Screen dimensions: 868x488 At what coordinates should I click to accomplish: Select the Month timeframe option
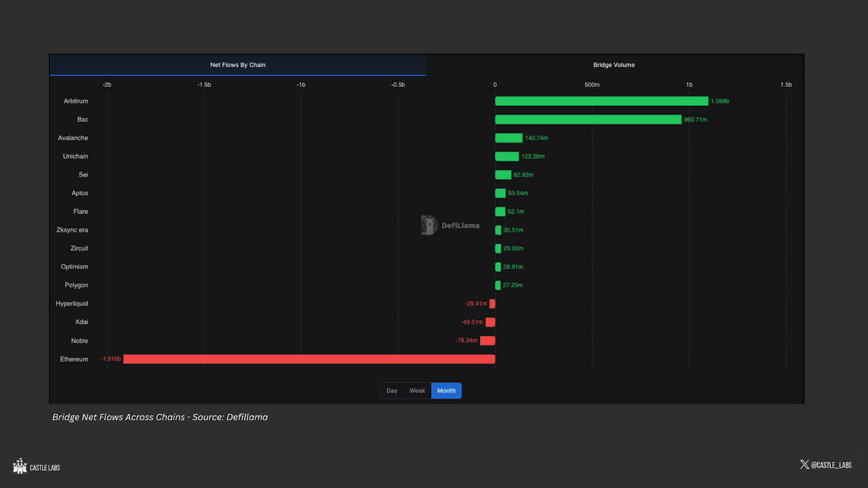pyautogui.click(x=446, y=390)
